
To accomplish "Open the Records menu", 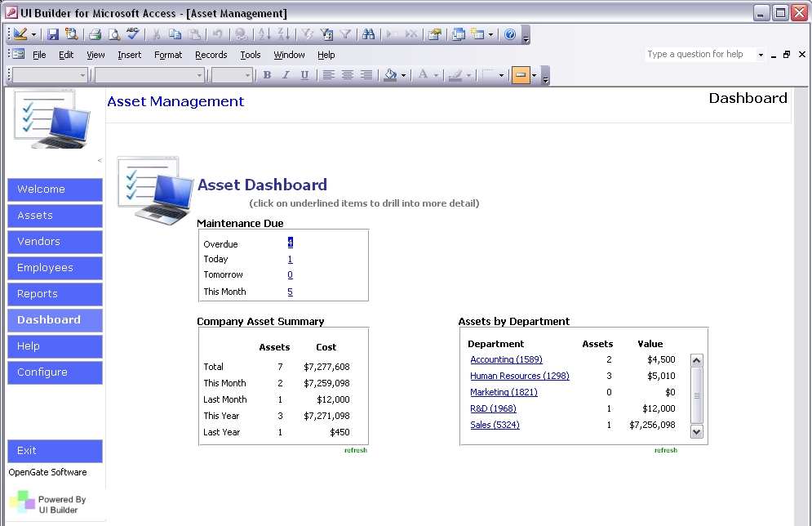I will 211,55.
